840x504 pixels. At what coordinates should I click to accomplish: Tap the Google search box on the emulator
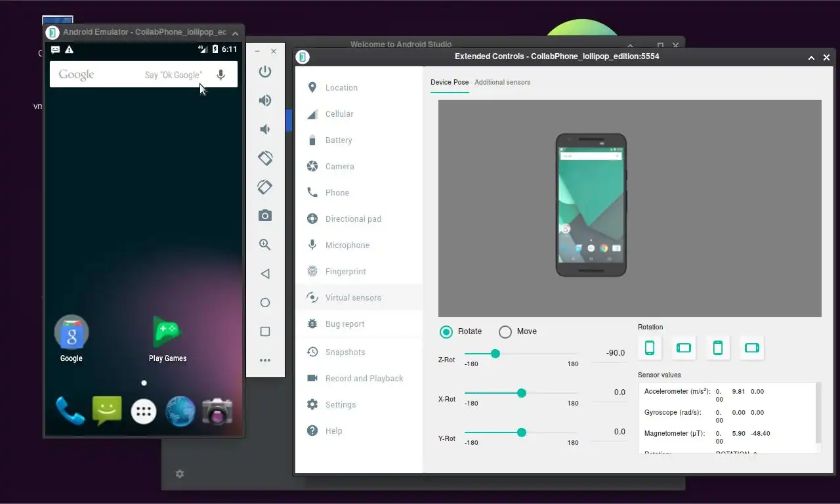pos(144,75)
